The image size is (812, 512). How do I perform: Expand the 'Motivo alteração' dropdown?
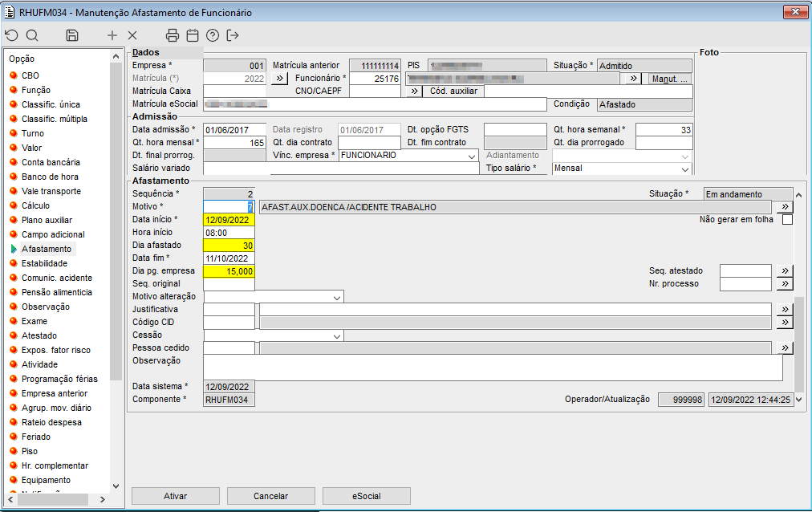pos(337,297)
